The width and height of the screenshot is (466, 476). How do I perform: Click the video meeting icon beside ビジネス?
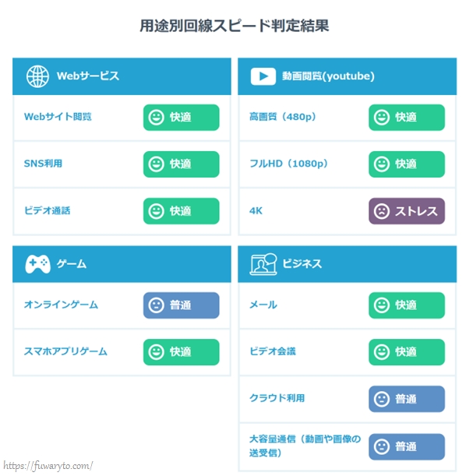pyautogui.click(x=263, y=264)
